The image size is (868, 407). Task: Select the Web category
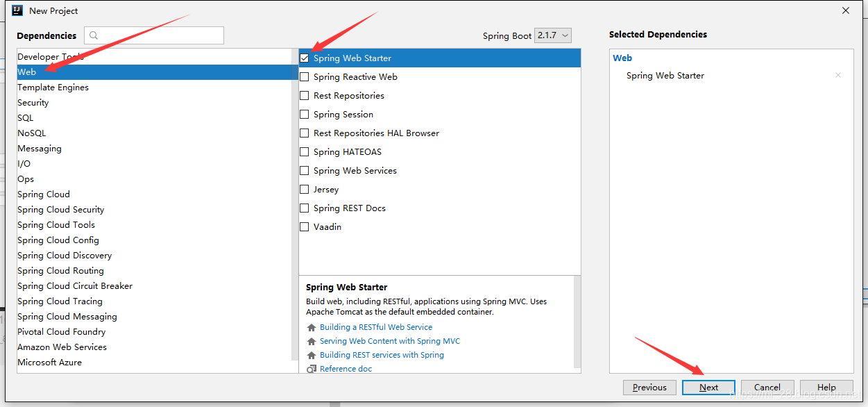[155, 72]
